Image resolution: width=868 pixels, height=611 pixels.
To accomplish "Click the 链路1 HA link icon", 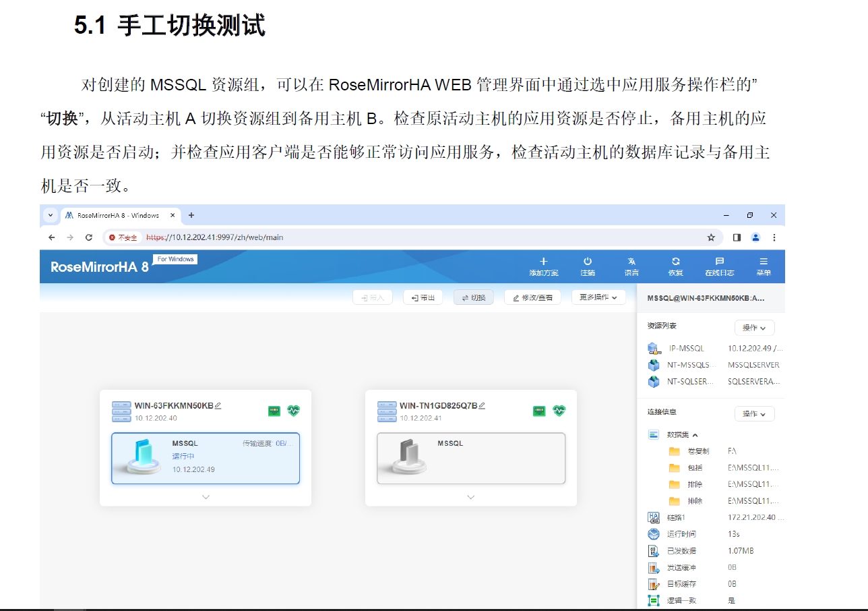I will point(654,517).
